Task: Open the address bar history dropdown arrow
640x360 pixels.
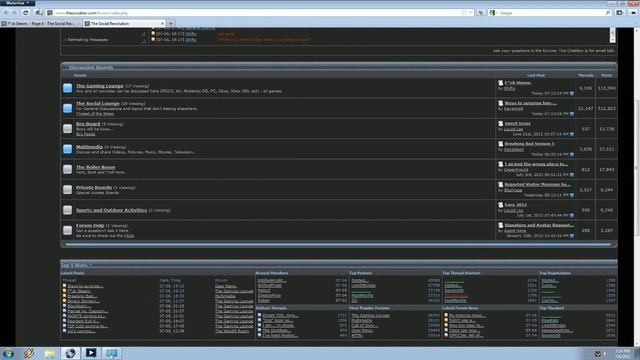Action: click(x=471, y=13)
